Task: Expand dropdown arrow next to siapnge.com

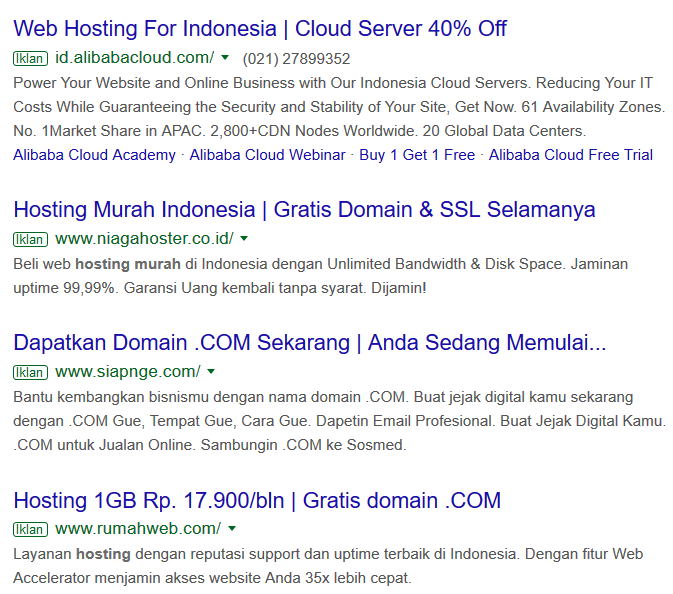Action: 211,372
